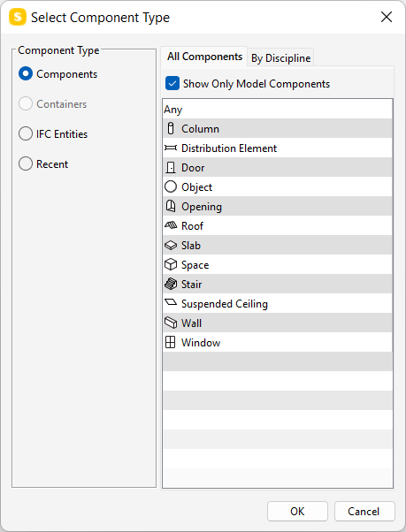This screenshot has height=532, width=406.
Task: Select the Recent radio button
Action: pos(26,163)
